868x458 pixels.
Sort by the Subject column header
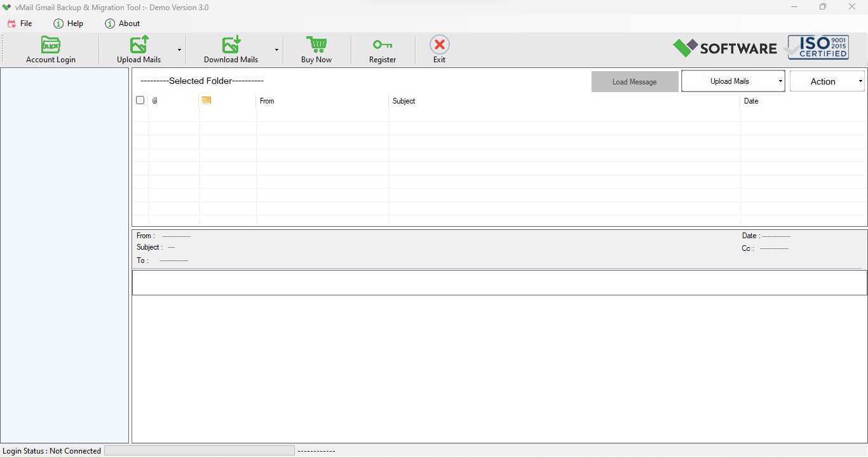pyautogui.click(x=403, y=101)
